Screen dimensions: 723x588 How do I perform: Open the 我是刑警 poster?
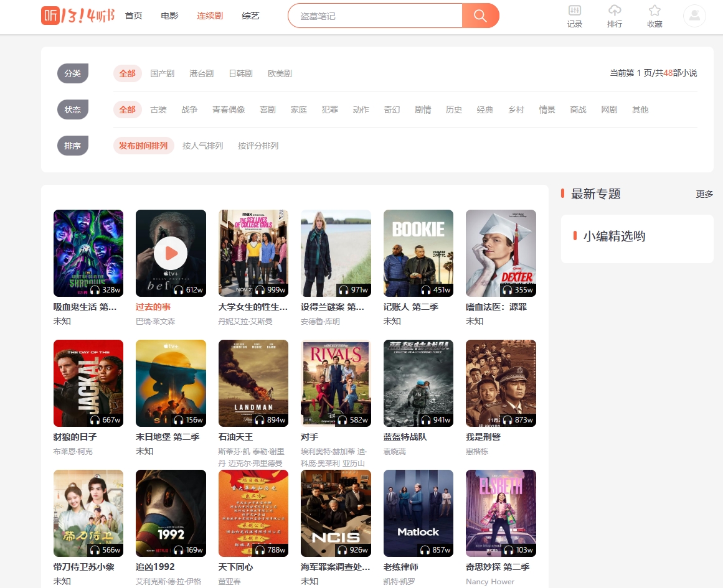pyautogui.click(x=501, y=383)
